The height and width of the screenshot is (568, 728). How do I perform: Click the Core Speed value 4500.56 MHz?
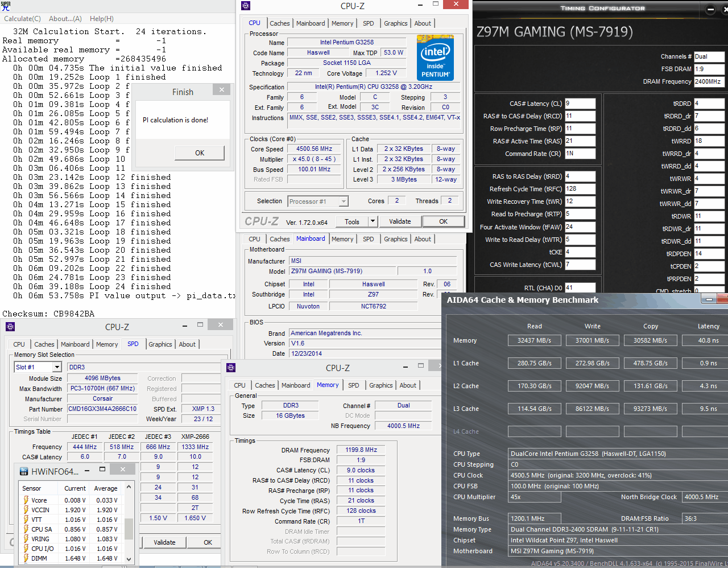tap(315, 149)
